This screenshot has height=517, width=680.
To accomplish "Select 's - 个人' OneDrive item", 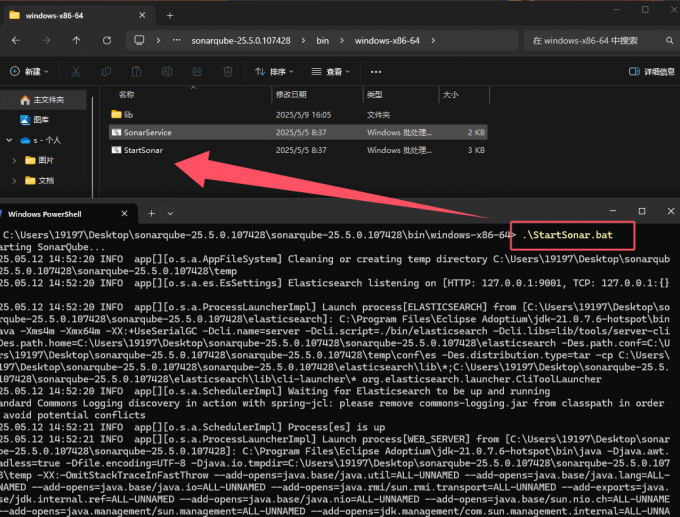I will 47,140.
